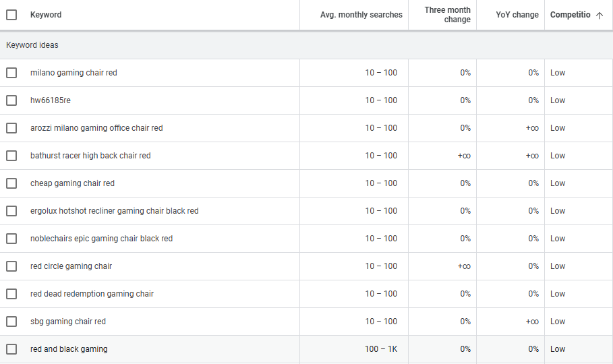Click the Competition sort arrow icon
This screenshot has width=613, height=364.
pyautogui.click(x=600, y=15)
